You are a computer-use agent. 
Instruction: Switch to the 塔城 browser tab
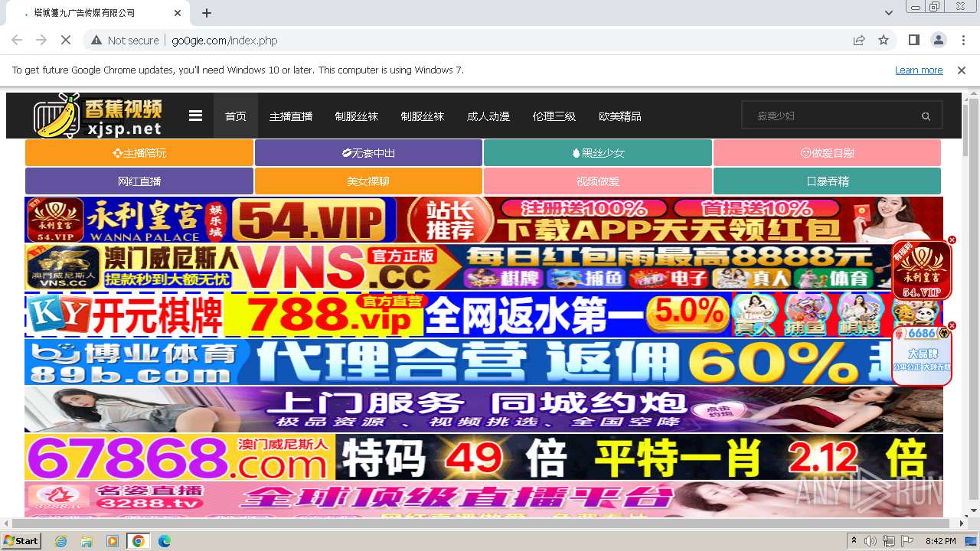point(100,13)
